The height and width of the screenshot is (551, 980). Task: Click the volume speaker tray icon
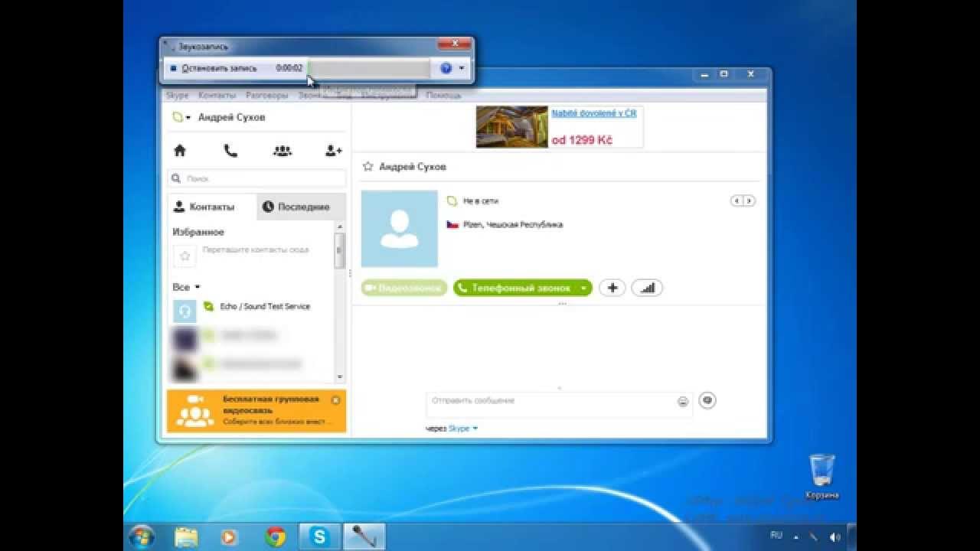point(835,537)
